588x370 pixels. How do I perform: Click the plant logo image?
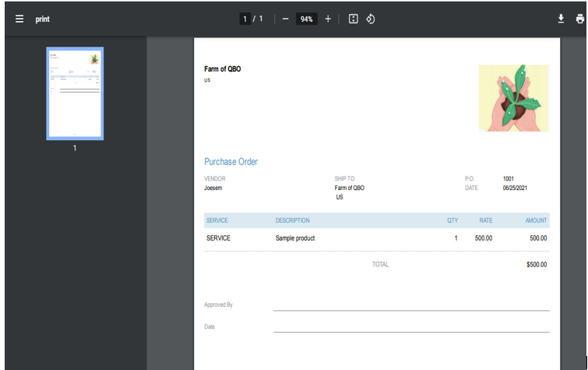[514, 98]
